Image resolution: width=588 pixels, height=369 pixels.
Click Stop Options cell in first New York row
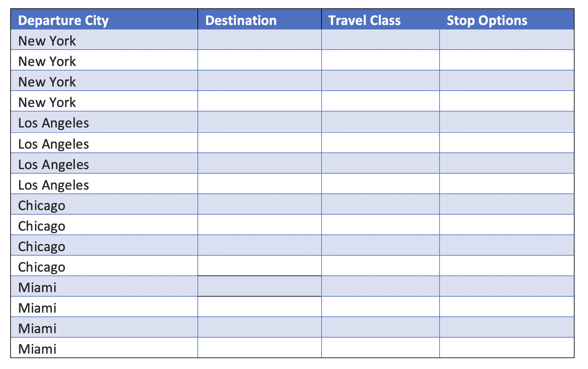pos(507,40)
